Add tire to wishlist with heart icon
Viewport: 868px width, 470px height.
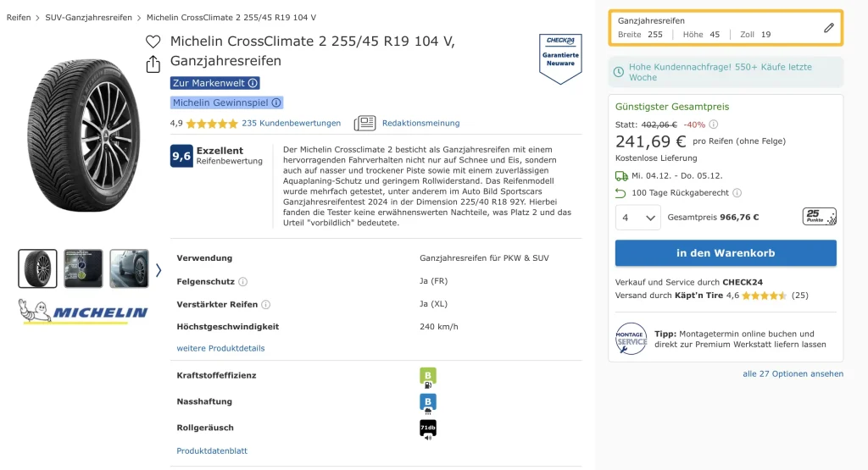(153, 41)
